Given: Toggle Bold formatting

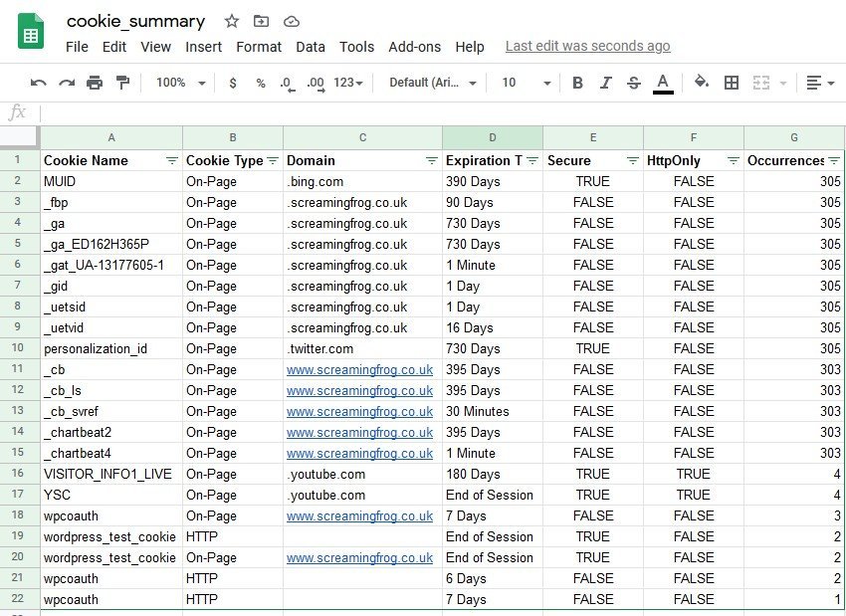Looking at the screenshot, I should (577, 83).
